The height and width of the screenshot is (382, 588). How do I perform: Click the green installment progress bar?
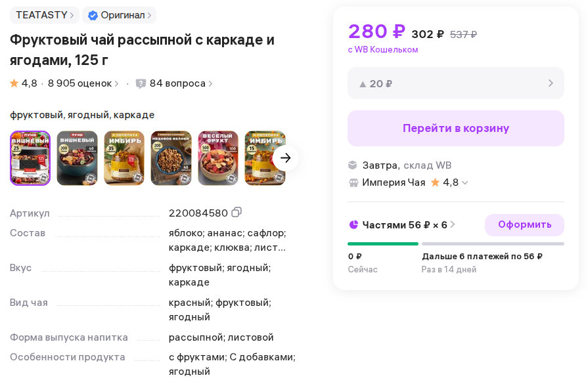[383, 244]
